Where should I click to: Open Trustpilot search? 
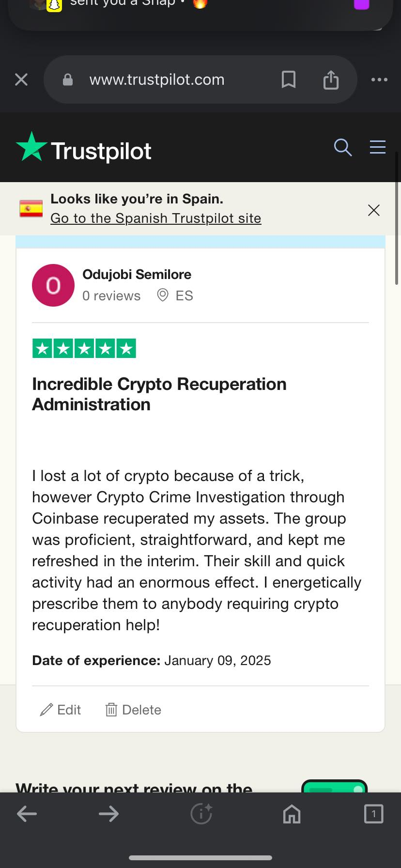click(342, 147)
